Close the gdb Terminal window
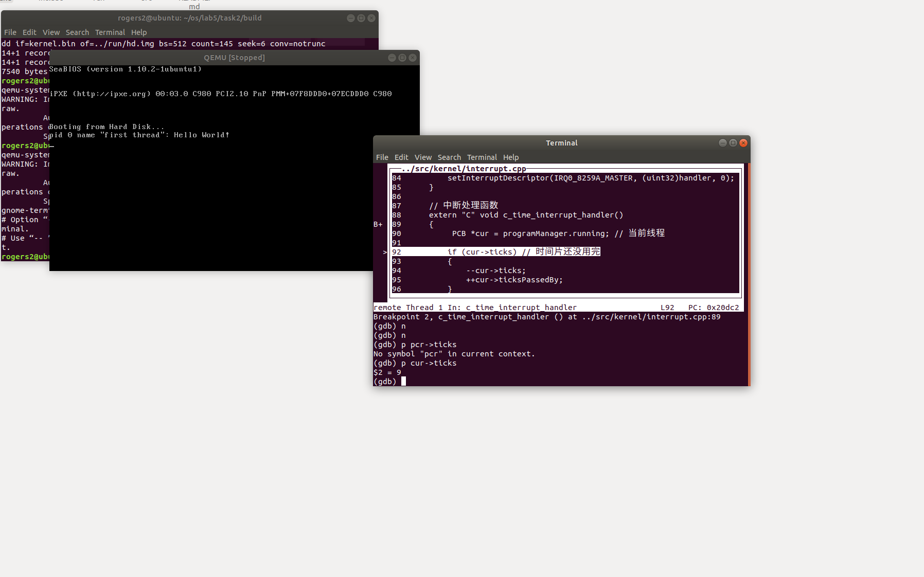 [x=743, y=143]
